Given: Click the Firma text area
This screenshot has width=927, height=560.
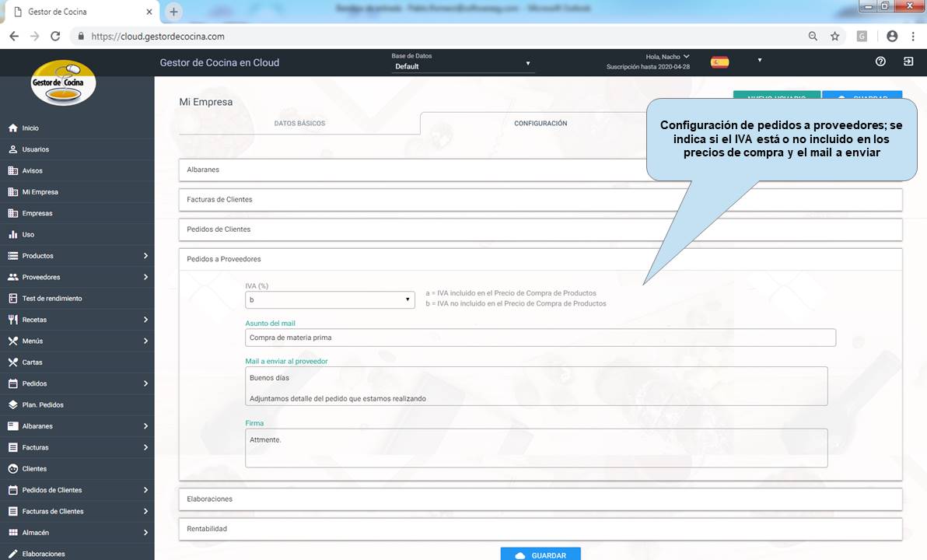Looking at the screenshot, I should click(x=536, y=448).
